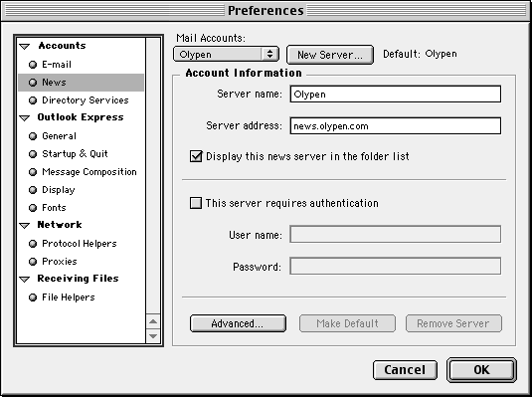Collapse the Outlook Express section triangle

click(x=25, y=118)
